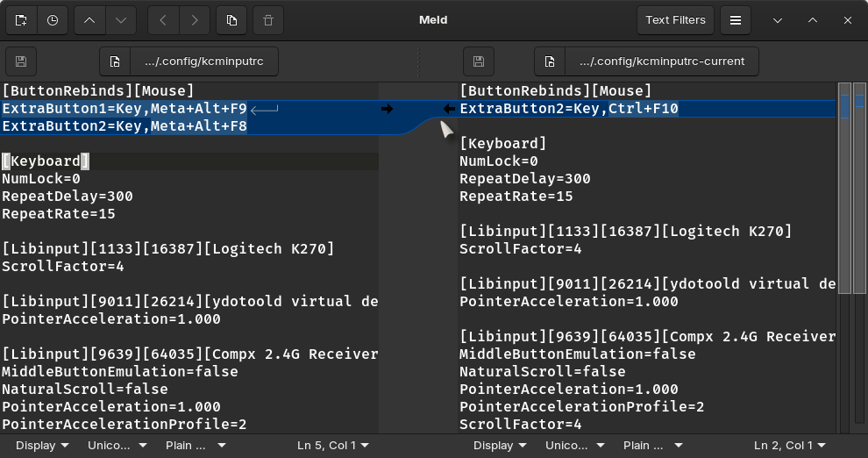Viewport: 868px width, 458px height.
Task: Expand right pane Display dropdown
Action: coord(501,446)
